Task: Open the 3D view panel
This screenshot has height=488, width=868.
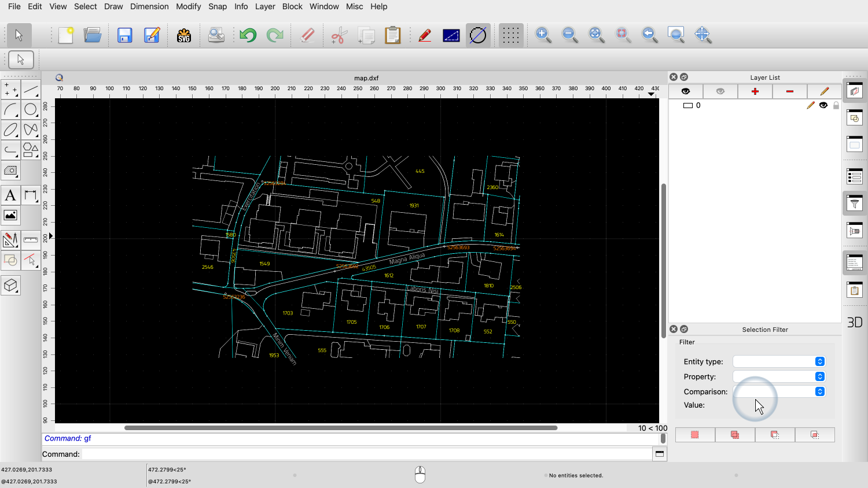Action: pos(855,322)
